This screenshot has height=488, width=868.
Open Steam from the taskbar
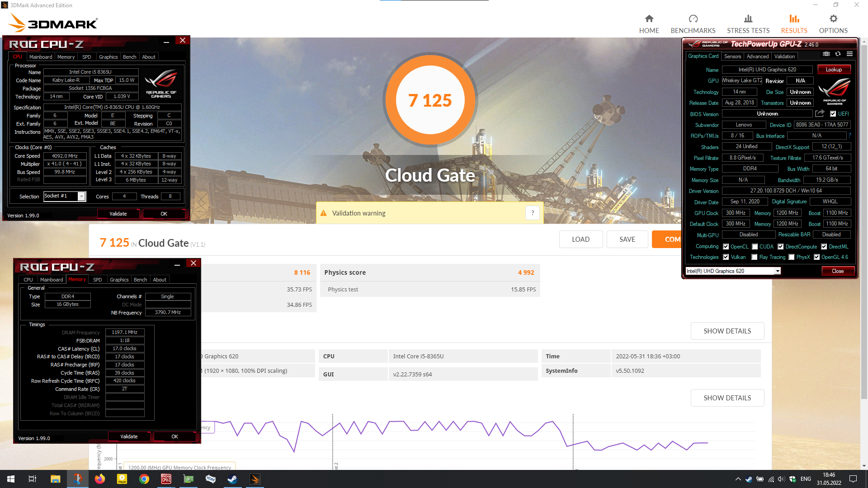coord(233,479)
